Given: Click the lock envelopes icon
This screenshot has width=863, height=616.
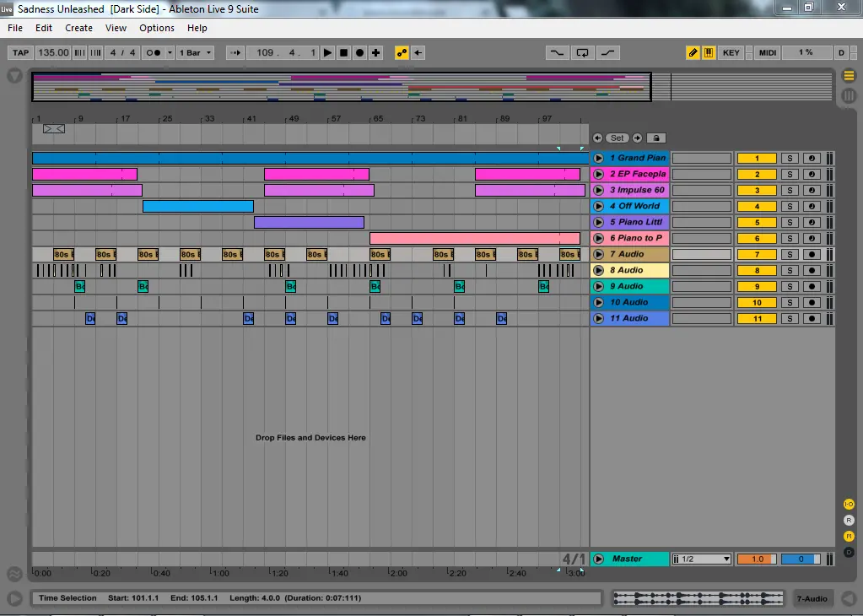Looking at the screenshot, I should tap(655, 138).
